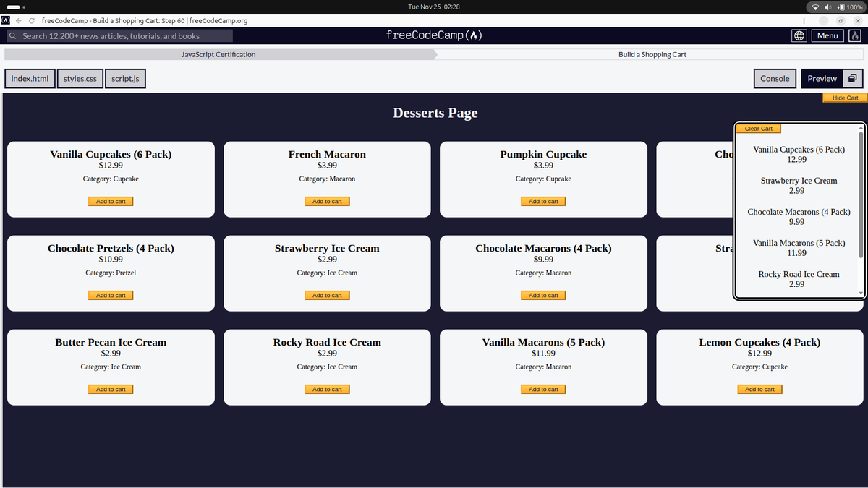Screen dimensions: 868x488
Task: Open the browser kebab menu icon
Action: click(805, 22)
